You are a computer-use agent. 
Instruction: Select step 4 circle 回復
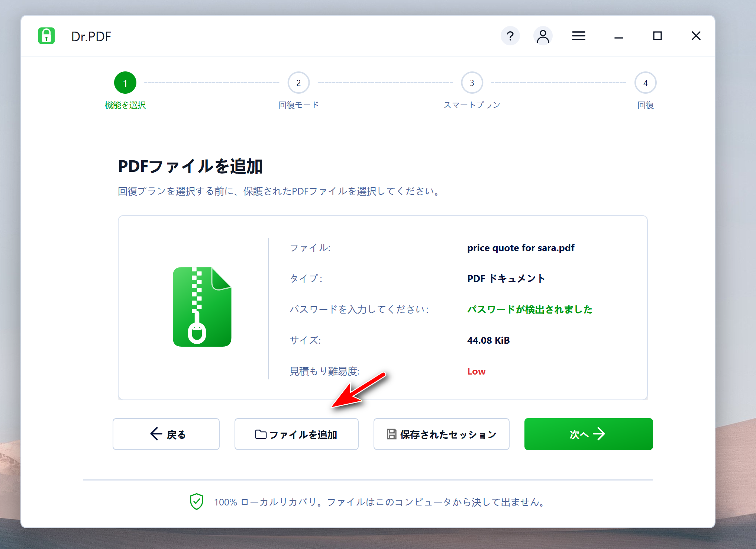pyautogui.click(x=645, y=83)
